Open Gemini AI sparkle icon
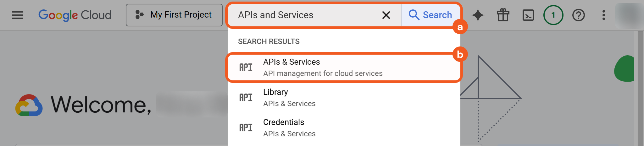Image resolution: width=644 pixels, height=146 pixels. click(478, 15)
